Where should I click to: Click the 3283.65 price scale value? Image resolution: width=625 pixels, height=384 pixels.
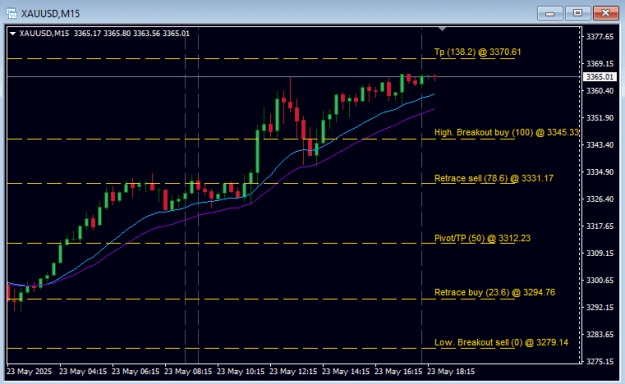(x=599, y=334)
